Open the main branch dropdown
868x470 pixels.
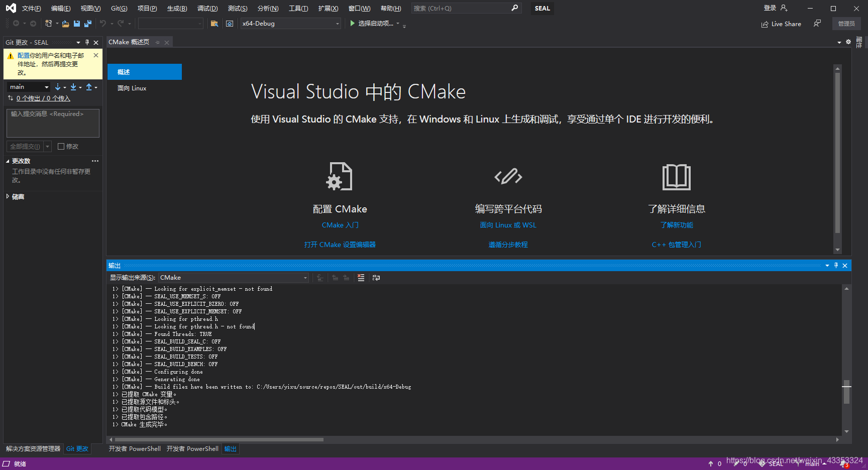coord(29,87)
